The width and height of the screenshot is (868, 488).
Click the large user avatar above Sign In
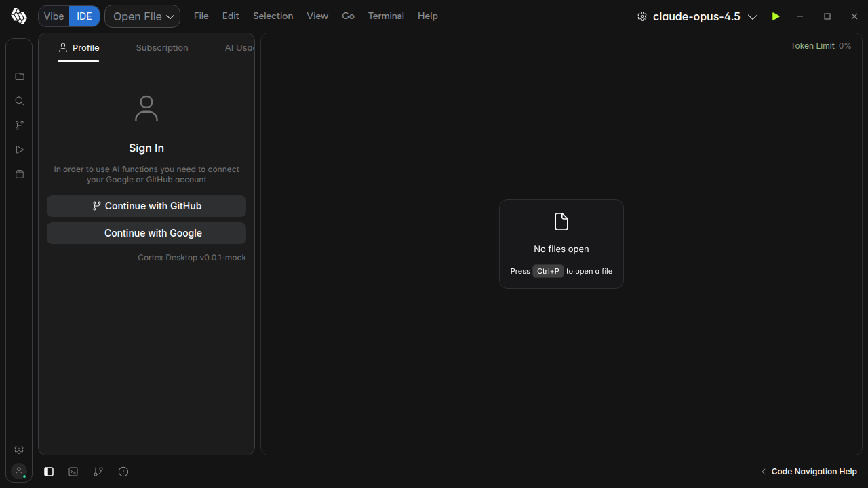coord(146,108)
